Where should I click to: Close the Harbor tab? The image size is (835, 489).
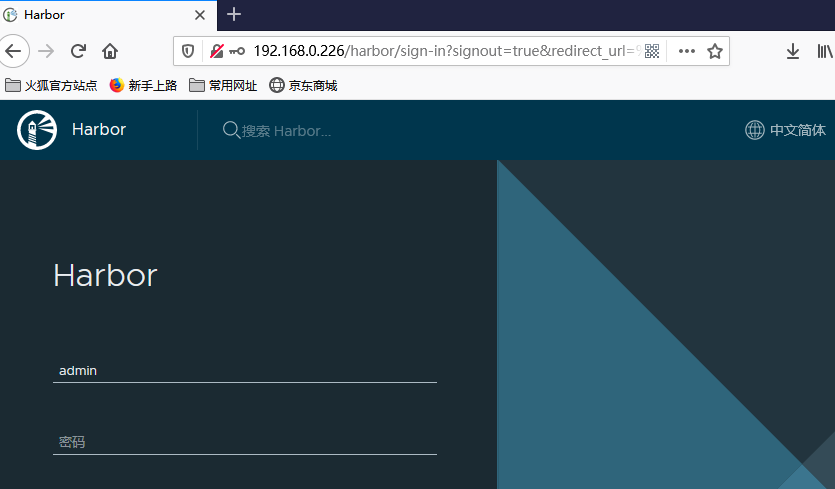(x=200, y=15)
